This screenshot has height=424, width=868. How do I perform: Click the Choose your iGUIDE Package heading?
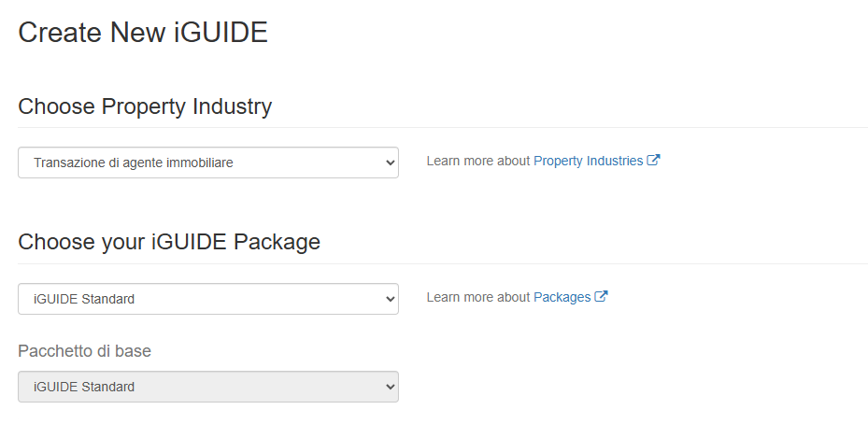(169, 243)
